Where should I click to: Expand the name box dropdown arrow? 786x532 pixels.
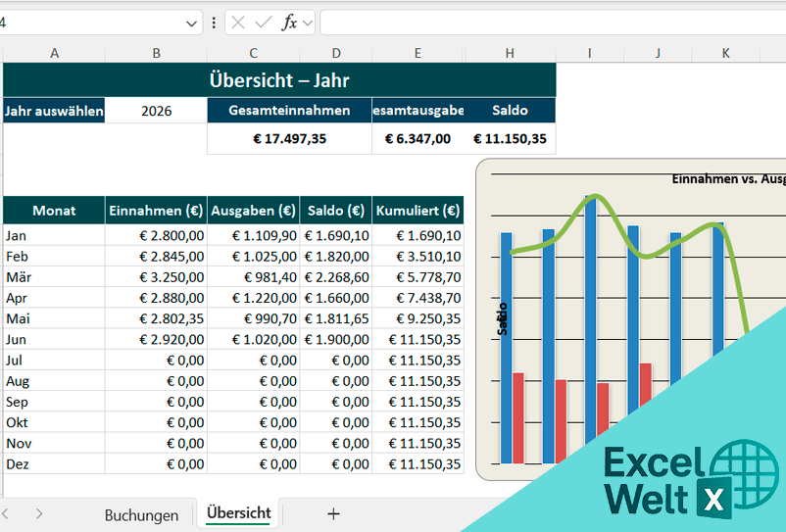pos(191,23)
